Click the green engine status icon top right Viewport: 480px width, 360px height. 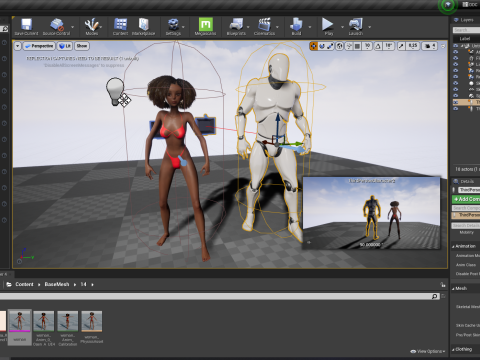448,5
